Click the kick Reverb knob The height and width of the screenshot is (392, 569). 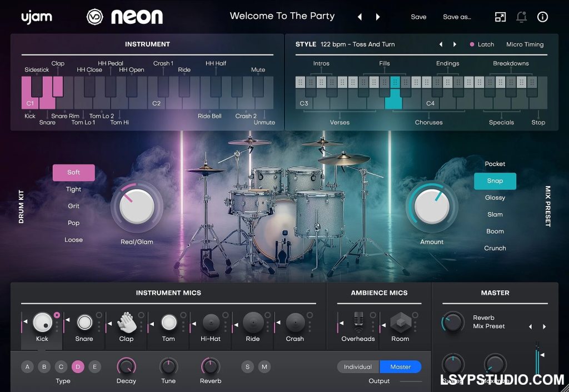pyautogui.click(x=211, y=366)
